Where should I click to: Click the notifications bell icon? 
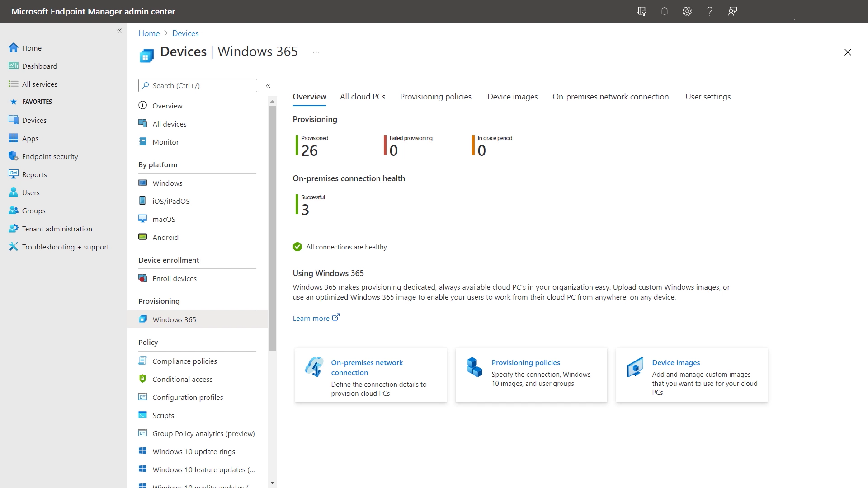click(x=665, y=11)
